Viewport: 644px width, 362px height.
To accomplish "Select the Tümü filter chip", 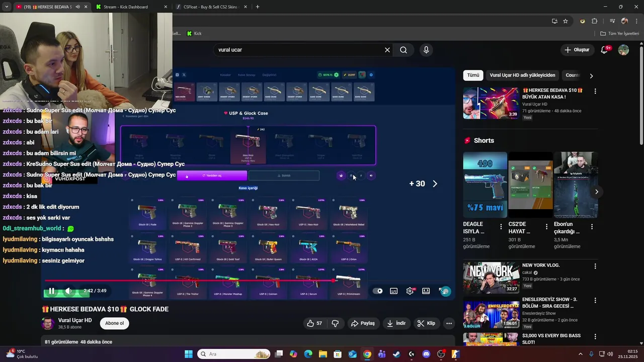I will [473, 75].
